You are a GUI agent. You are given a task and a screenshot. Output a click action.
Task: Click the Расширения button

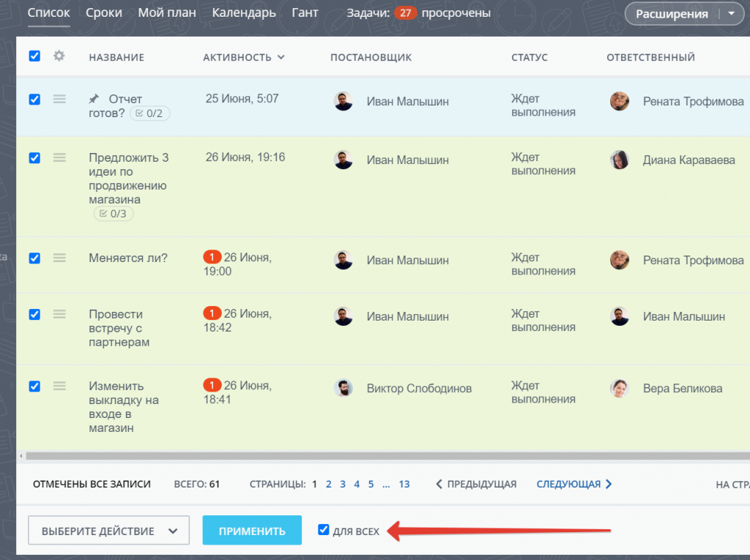[672, 14]
